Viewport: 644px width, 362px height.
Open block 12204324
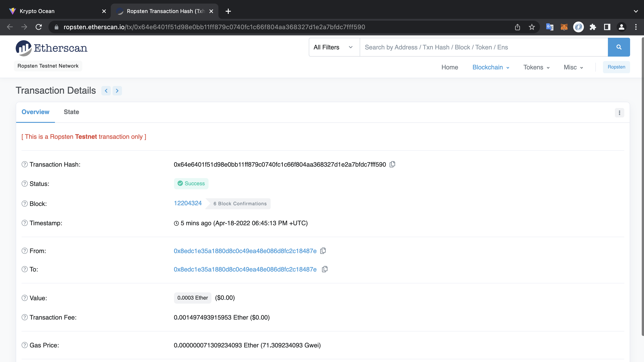(188, 203)
